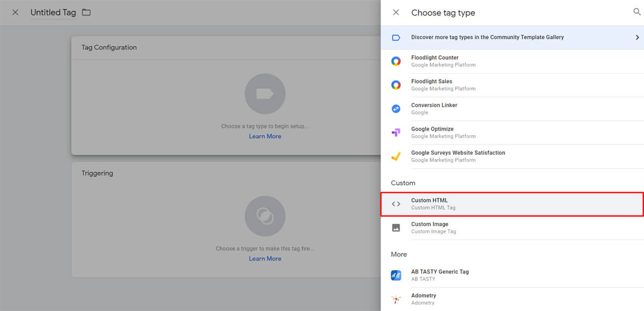Click the Conversion Linker icon
This screenshot has width=644, height=311.
[x=396, y=109]
